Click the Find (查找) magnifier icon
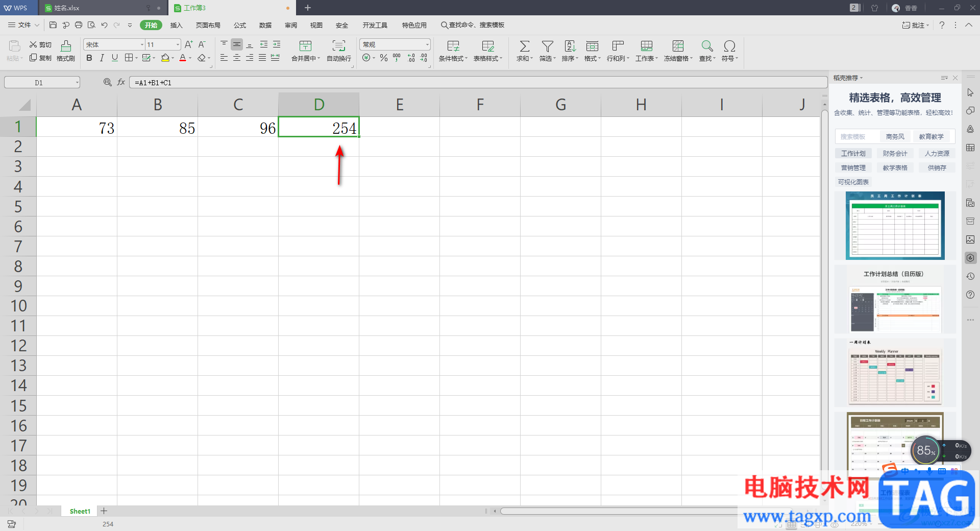 707,46
